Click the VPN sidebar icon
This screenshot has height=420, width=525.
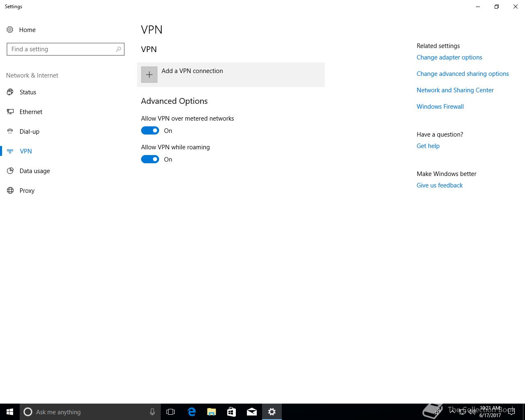(x=10, y=151)
